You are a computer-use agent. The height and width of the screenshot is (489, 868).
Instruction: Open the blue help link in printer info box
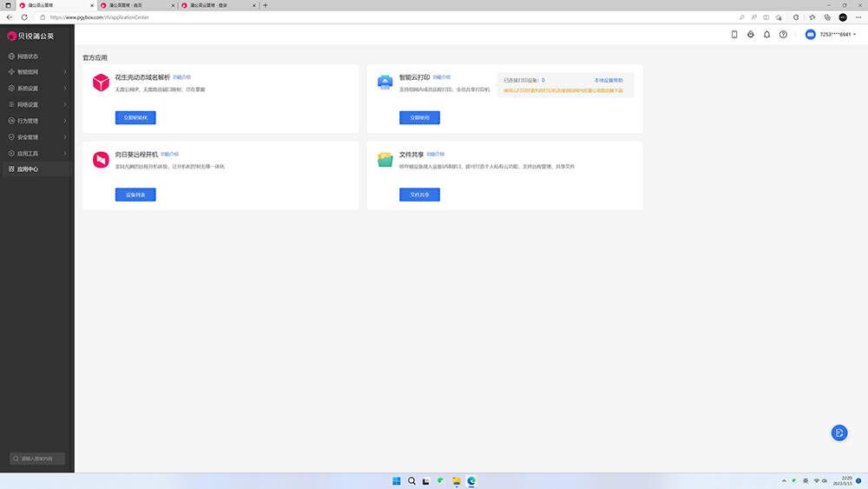[x=608, y=80]
